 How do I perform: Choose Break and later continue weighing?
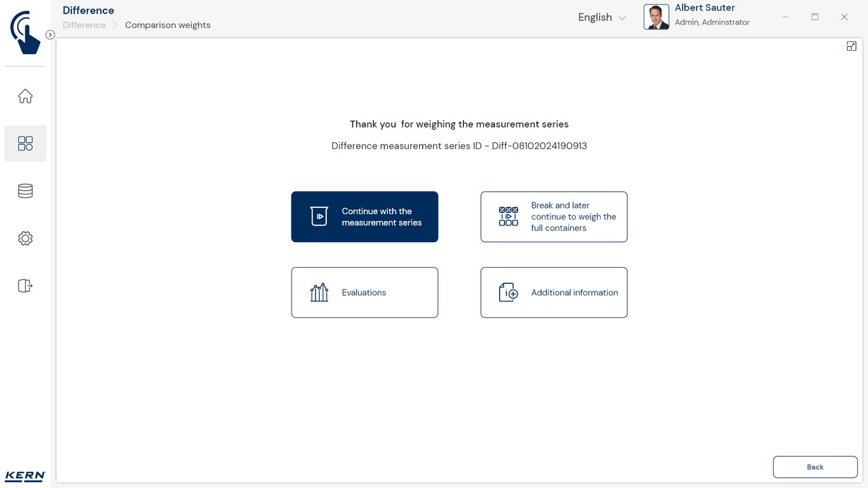[553, 217]
